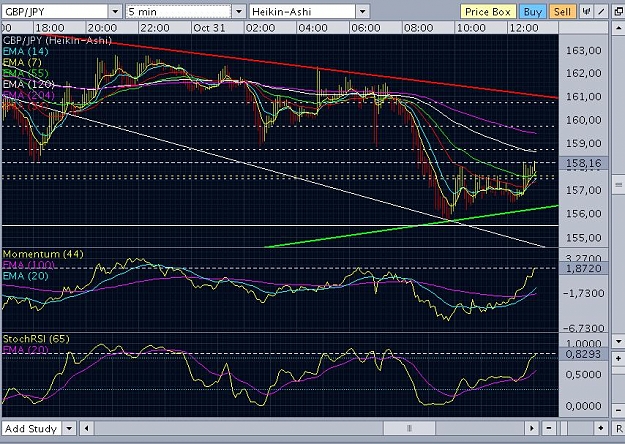Screen dimensions: 625x444
Task: Click the 161,00 price axis value
Action: [584, 96]
